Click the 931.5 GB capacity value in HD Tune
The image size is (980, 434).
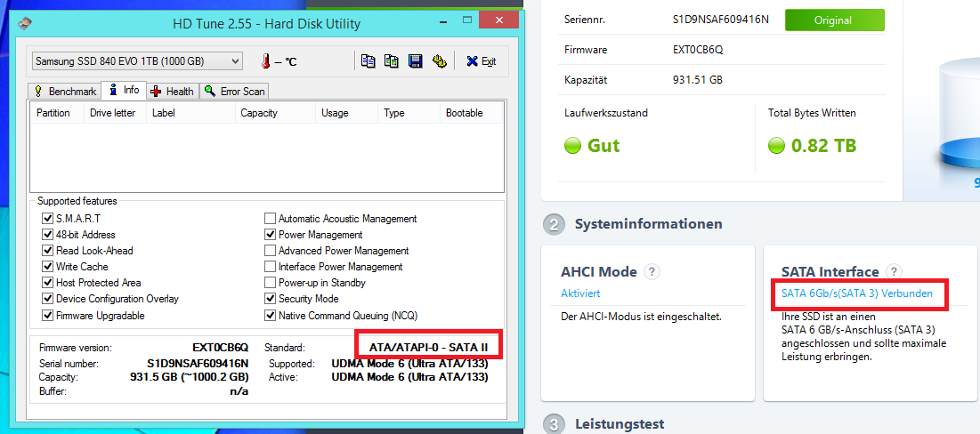(x=189, y=377)
